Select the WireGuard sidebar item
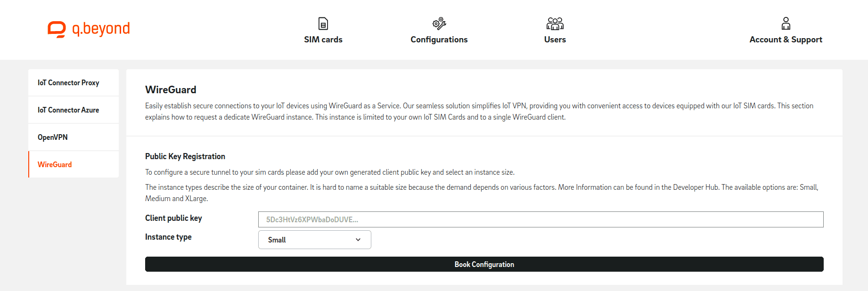This screenshot has height=291, width=868. pyautogui.click(x=55, y=165)
